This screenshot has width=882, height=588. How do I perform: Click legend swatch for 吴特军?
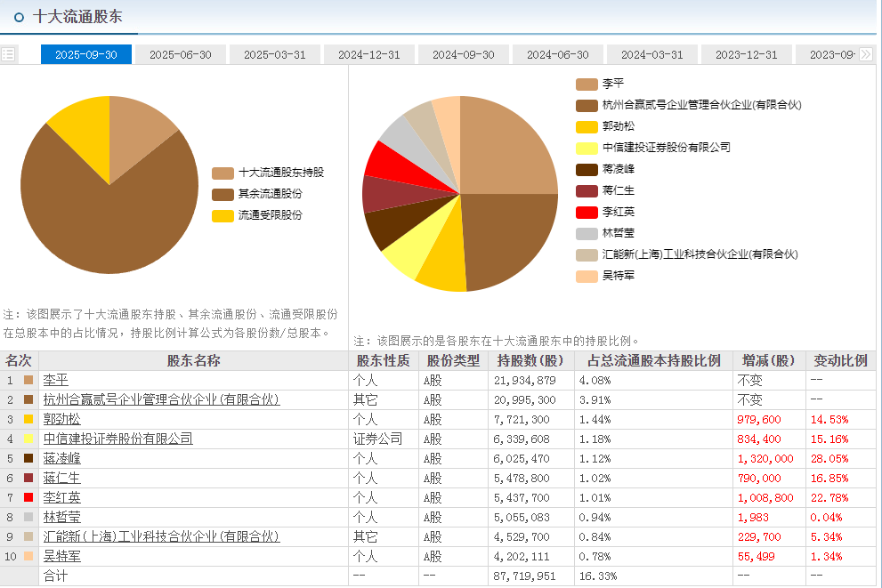[x=587, y=277]
